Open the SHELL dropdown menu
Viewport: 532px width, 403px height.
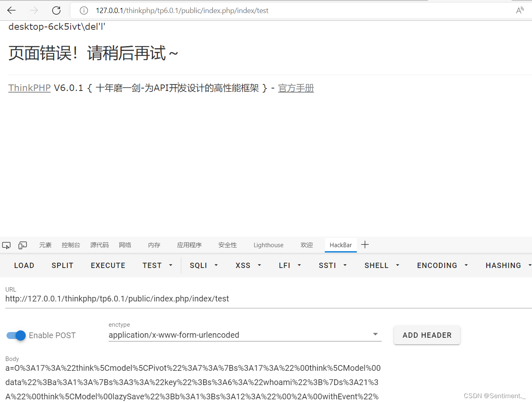coord(382,266)
